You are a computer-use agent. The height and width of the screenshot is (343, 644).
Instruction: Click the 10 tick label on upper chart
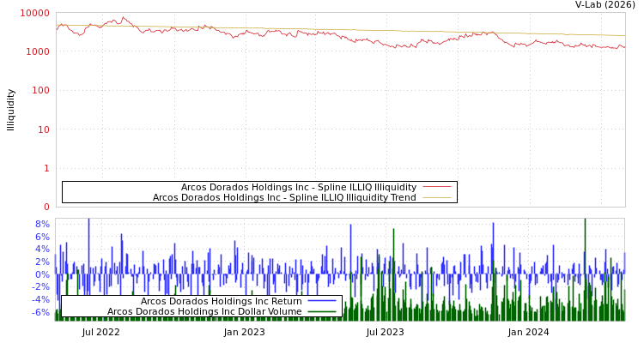(43, 129)
